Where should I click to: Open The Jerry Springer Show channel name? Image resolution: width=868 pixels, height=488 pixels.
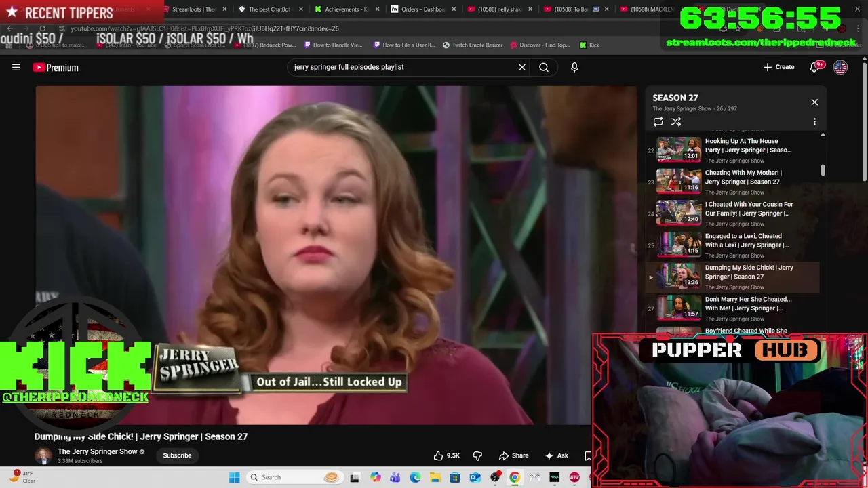pos(98,451)
